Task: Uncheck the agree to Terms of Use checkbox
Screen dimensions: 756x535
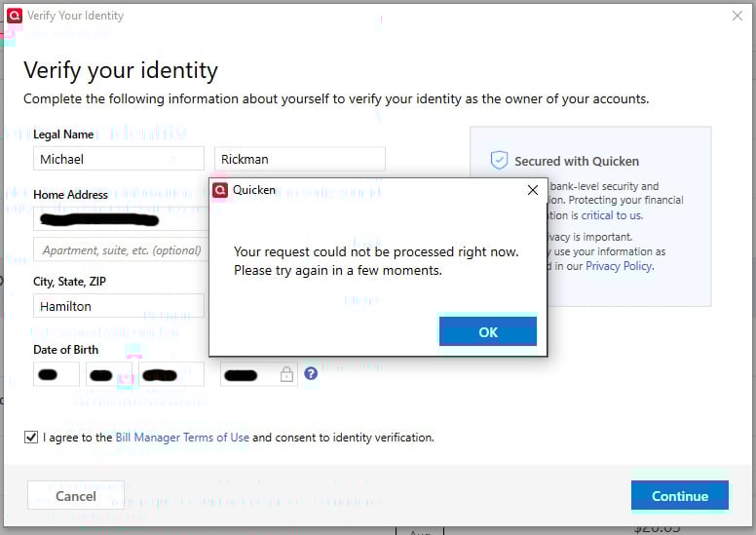Action: click(x=31, y=438)
